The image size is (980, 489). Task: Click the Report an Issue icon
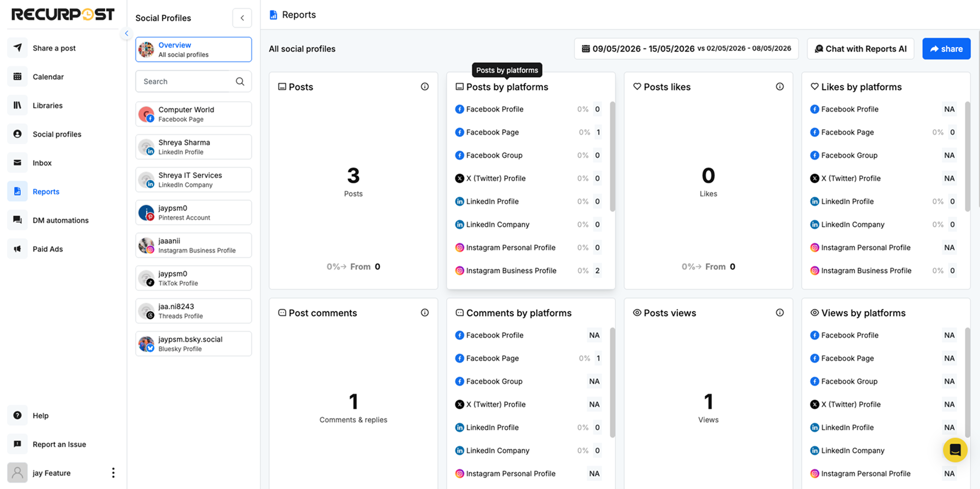pos(17,444)
